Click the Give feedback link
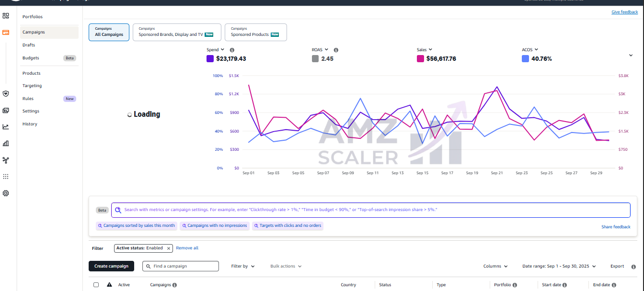This screenshot has height=291, width=644. tap(625, 12)
